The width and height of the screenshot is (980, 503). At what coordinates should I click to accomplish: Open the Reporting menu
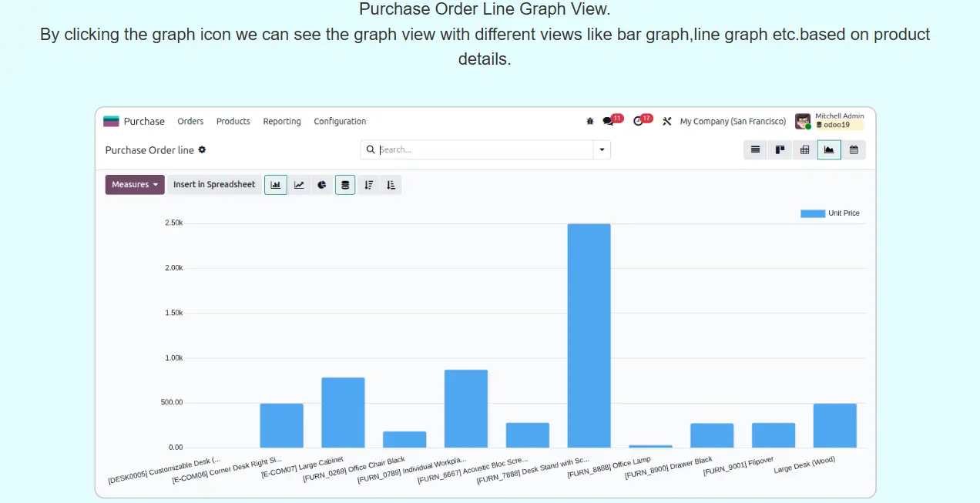pyautogui.click(x=282, y=121)
